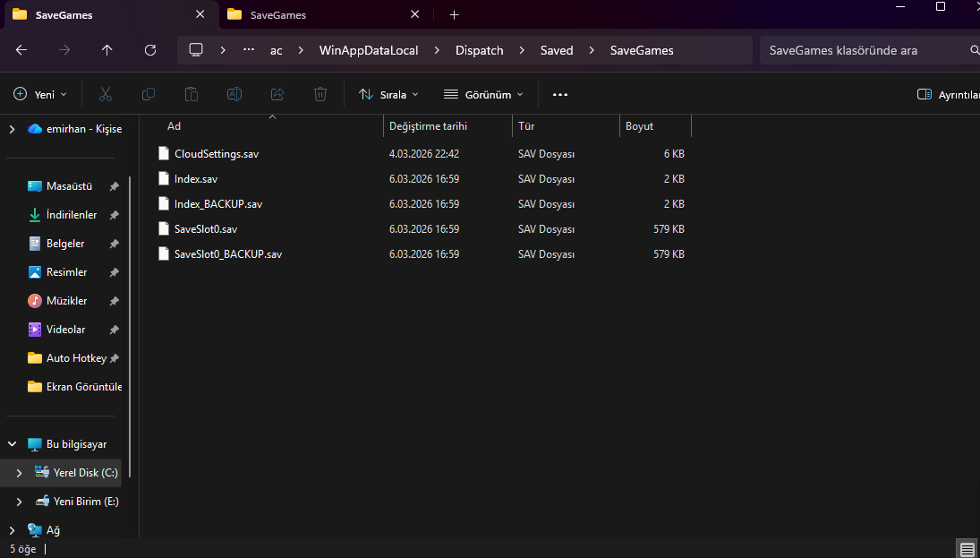Viewport: 980px width, 558px height.
Task: Click the Rename icon in toolbar
Action: (x=234, y=94)
